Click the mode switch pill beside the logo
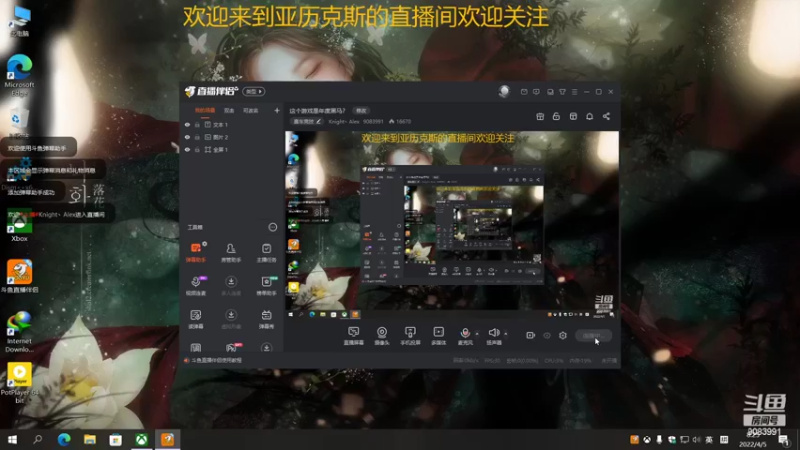Screen dimensions: 800x450 pyautogui.click(x=254, y=91)
